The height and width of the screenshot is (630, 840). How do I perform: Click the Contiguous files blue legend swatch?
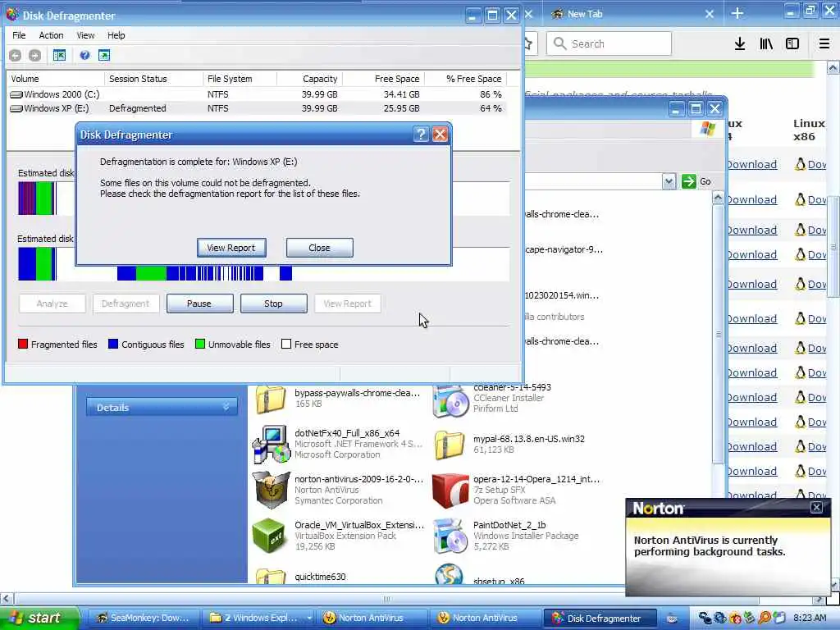pos(113,344)
